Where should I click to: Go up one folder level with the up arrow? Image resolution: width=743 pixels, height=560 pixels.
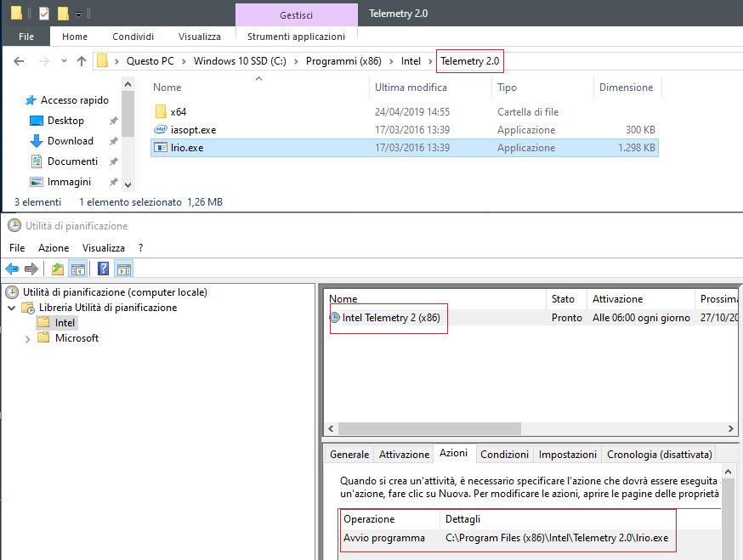pyautogui.click(x=82, y=61)
